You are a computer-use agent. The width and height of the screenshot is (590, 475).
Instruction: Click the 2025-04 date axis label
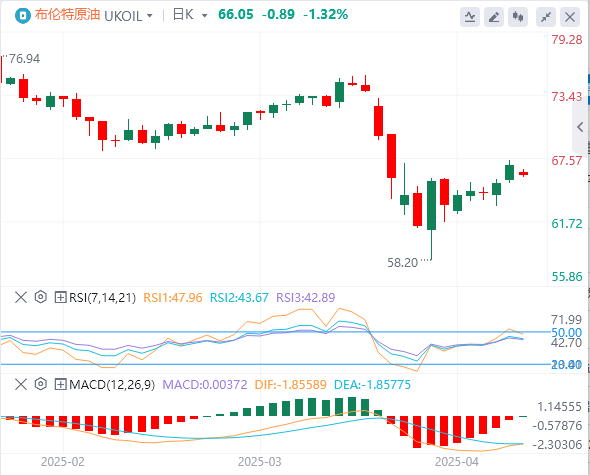pos(457,462)
